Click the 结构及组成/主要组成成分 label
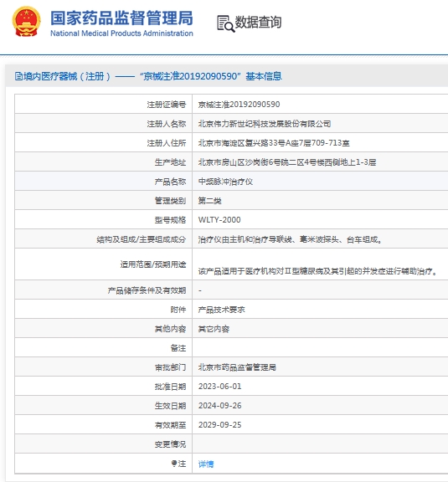This screenshot has width=448, height=482. pyautogui.click(x=142, y=239)
